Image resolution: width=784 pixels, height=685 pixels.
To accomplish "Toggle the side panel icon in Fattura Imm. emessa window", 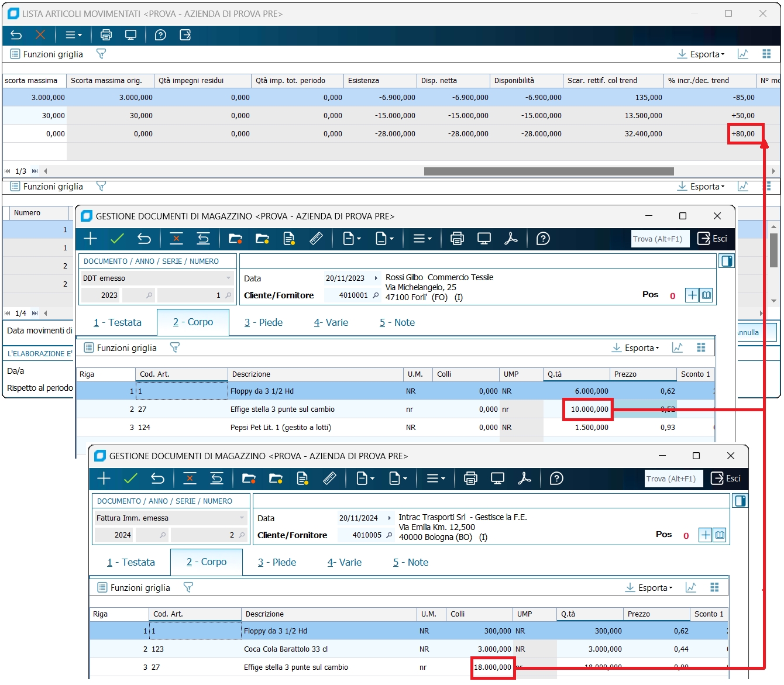I will 740,501.
